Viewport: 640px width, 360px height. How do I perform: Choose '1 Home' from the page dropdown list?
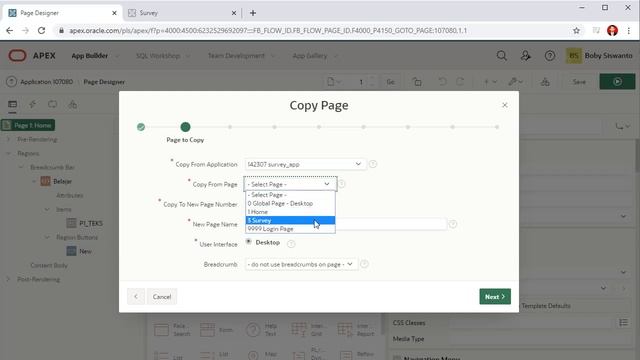[x=290, y=212]
